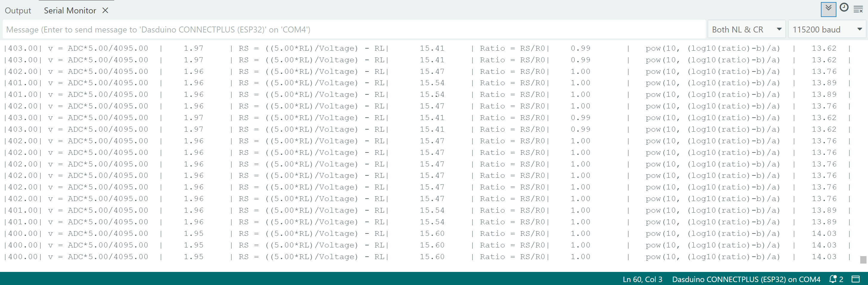
Task: Click the vertical scrollbar thumb
Action: click(863, 259)
